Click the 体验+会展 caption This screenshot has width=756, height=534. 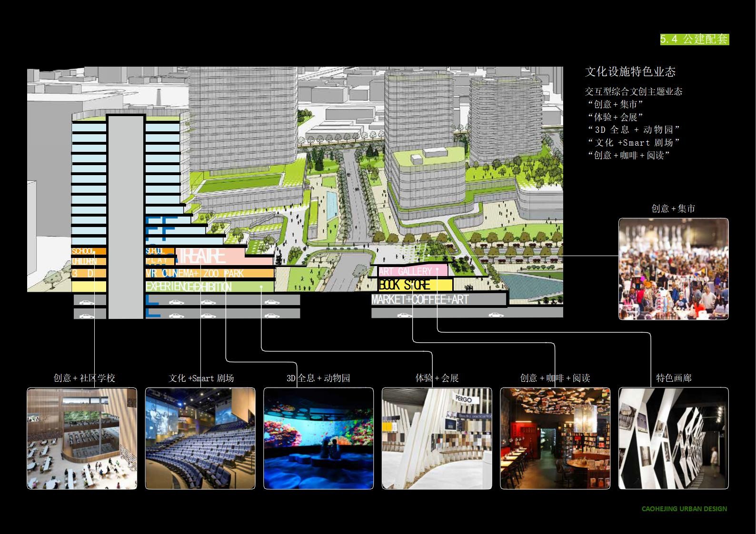point(437,378)
